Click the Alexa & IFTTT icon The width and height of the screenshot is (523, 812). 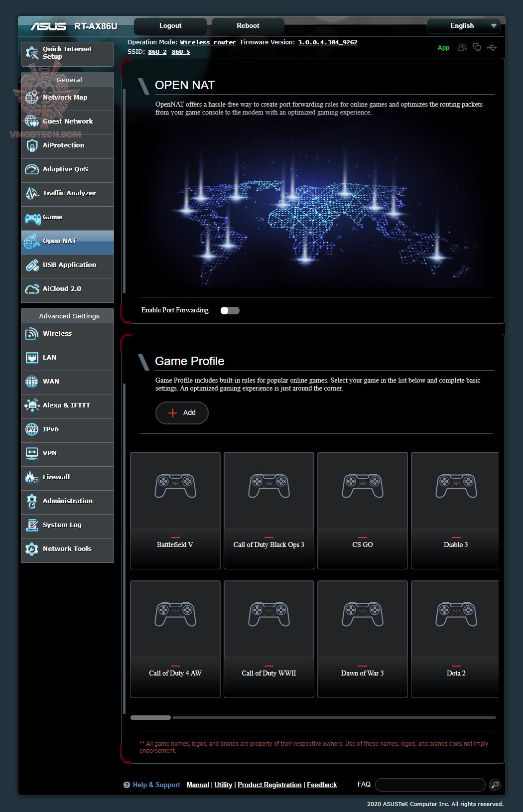pyautogui.click(x=32, y=406)
